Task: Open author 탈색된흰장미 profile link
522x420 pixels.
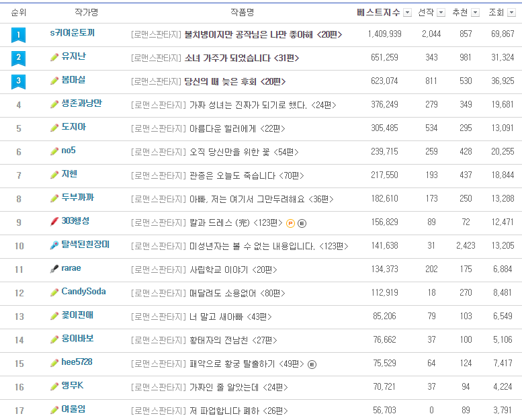Action: click(85, 245)
